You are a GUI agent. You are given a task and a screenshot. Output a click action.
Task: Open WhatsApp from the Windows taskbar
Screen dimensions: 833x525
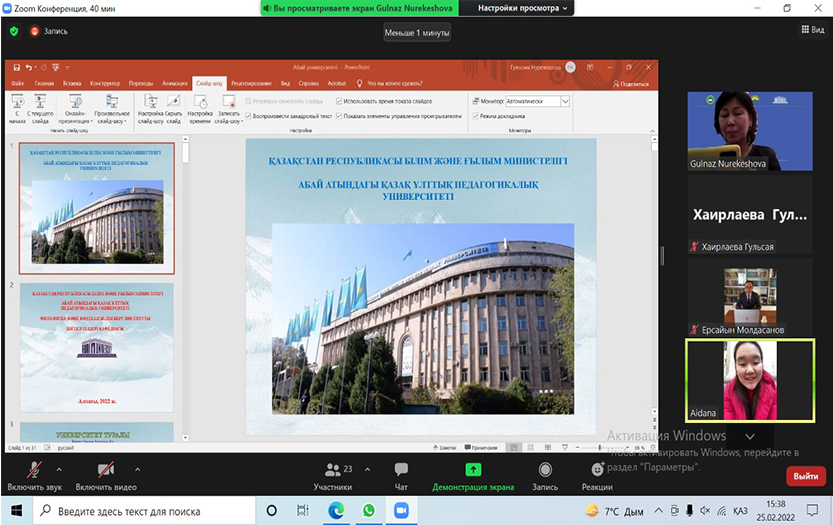coord(368,510)
